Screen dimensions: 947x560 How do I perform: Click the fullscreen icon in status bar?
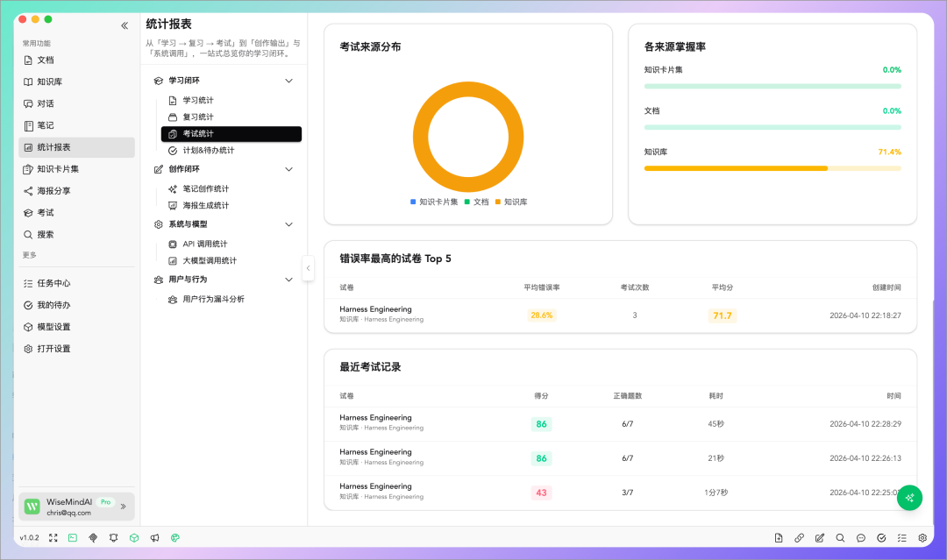tap(53, 538)
